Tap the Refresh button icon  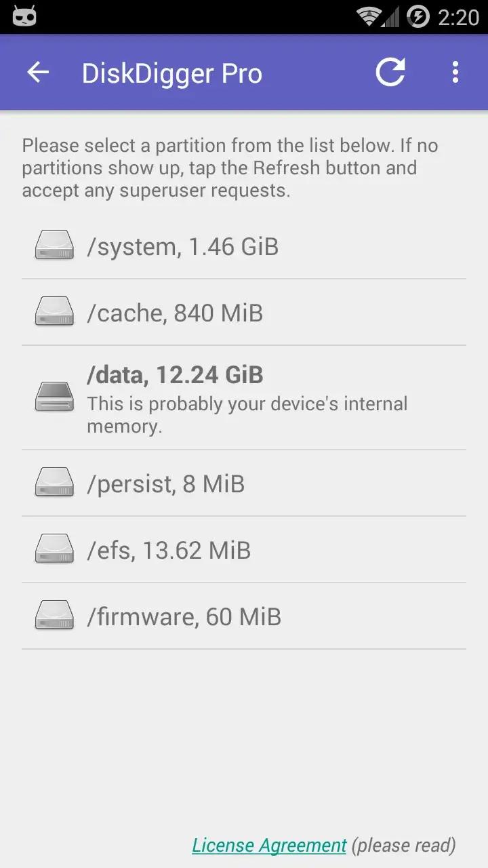(390, 73)
